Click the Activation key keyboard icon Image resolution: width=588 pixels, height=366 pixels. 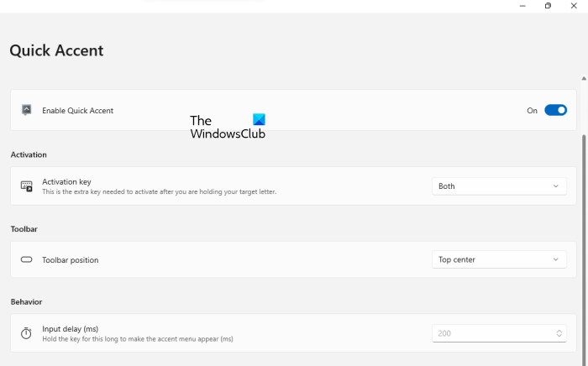[27, 186]
